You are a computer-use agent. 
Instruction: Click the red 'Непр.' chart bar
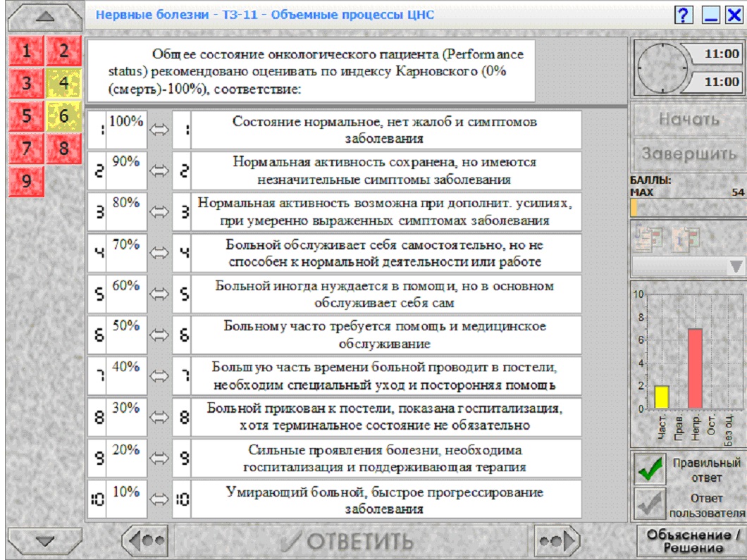[x=695, y=368]
